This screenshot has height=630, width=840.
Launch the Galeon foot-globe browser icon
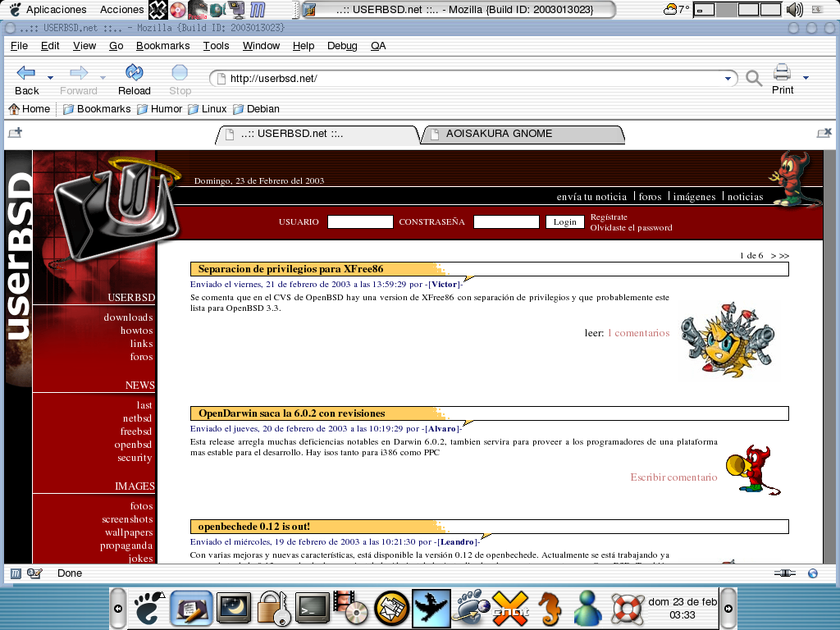pos(471,608)
